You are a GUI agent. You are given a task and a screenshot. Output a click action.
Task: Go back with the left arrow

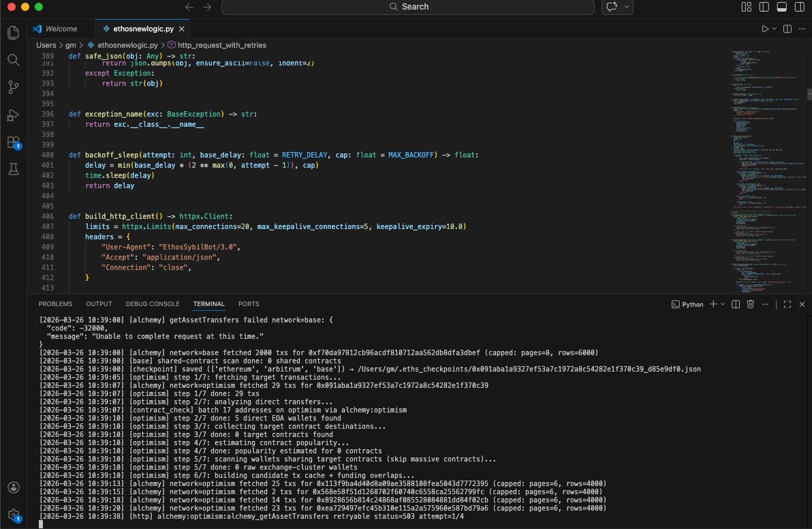[189, 7]
